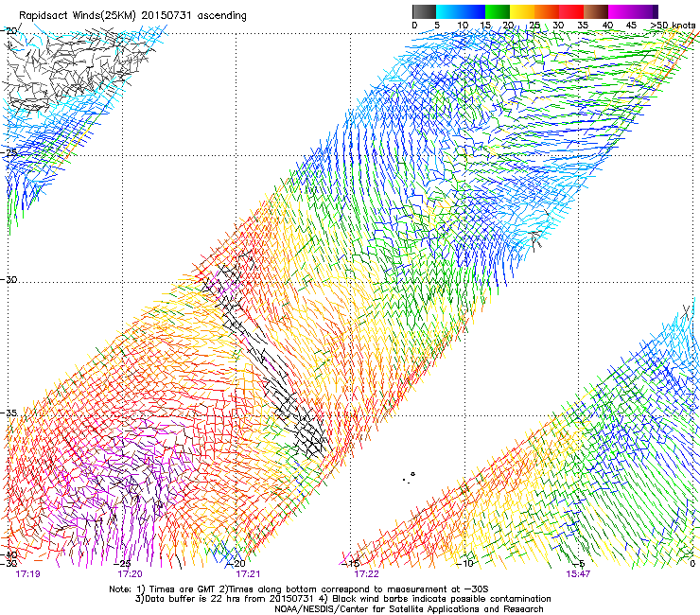Click the 'Data buffer is 22 hrs' note line

(x=342, y=599)
